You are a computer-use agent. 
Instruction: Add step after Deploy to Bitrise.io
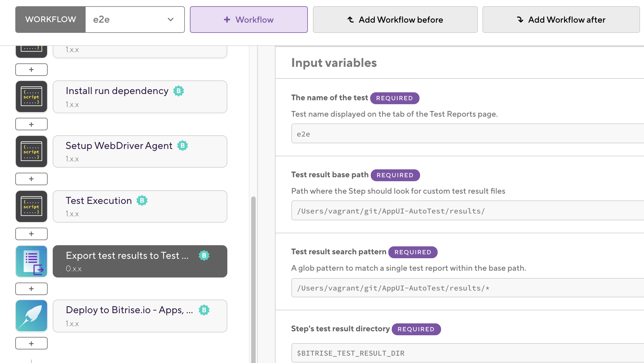click(x=31, y=343)
